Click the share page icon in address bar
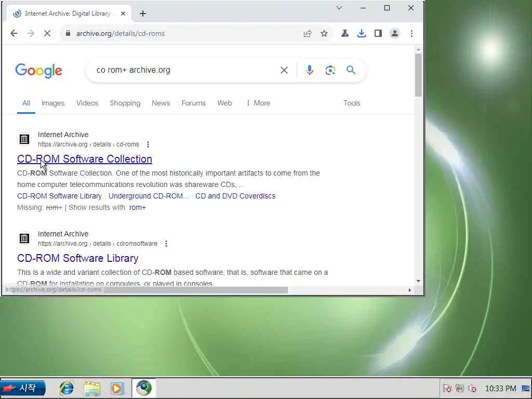Image resolution: width=532 pixels, height=399 pixels. (308, 33)
